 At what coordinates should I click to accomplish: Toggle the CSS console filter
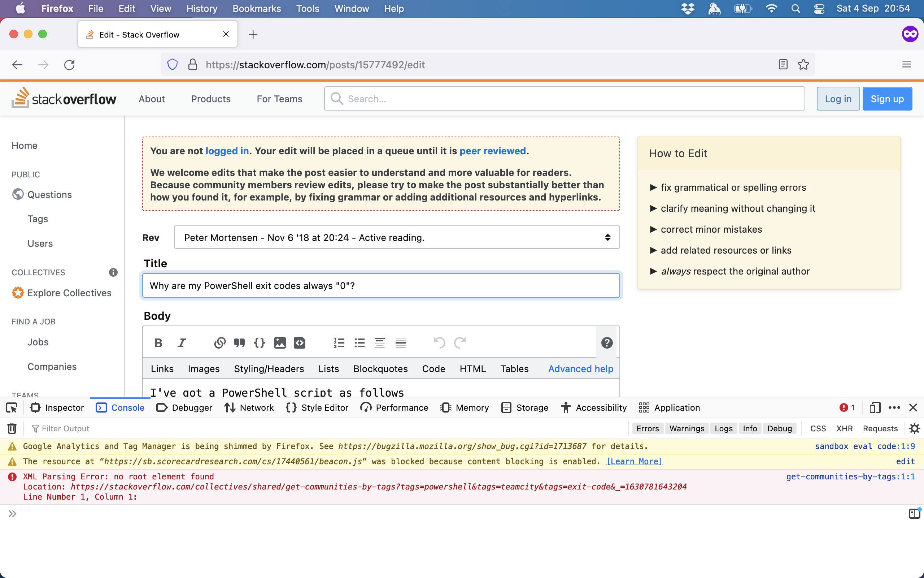point(818,428)
